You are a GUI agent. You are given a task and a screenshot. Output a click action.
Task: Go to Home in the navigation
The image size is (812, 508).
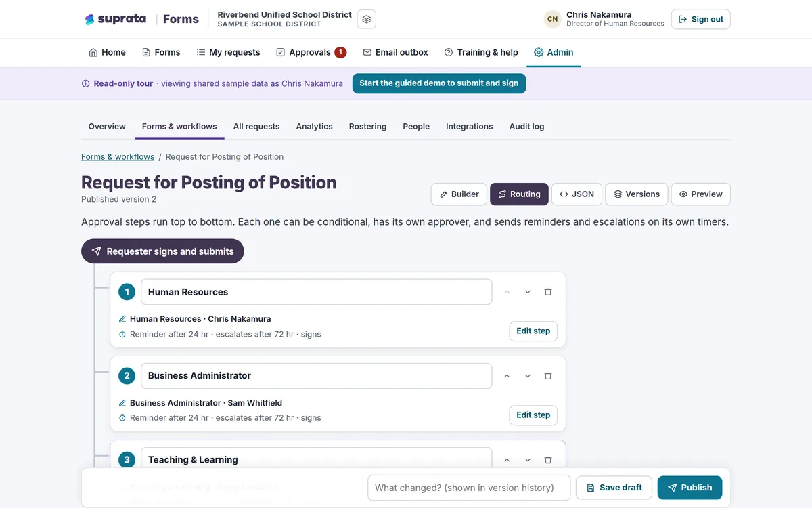[107, 52]
